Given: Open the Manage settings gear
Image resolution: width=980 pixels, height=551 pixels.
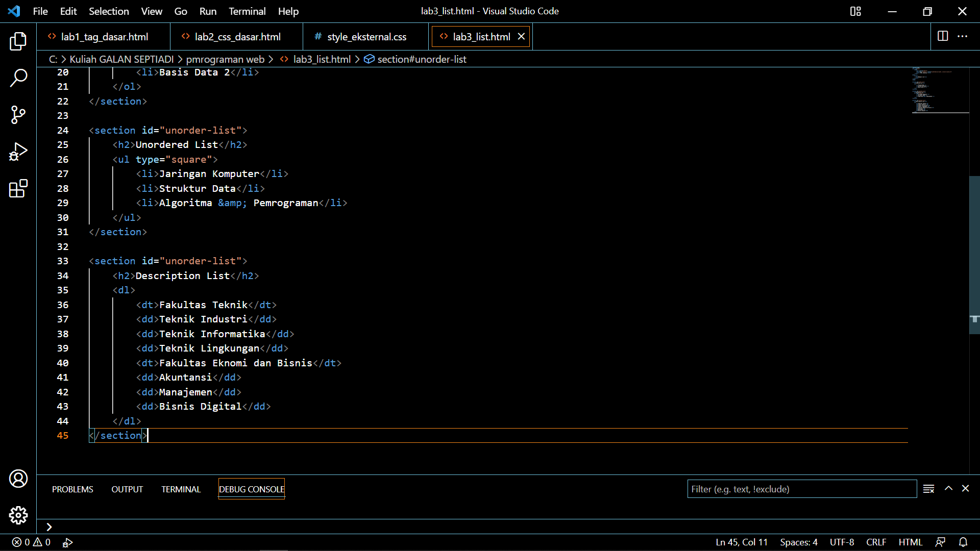Looking at the screenshot, I should (18, 515).
